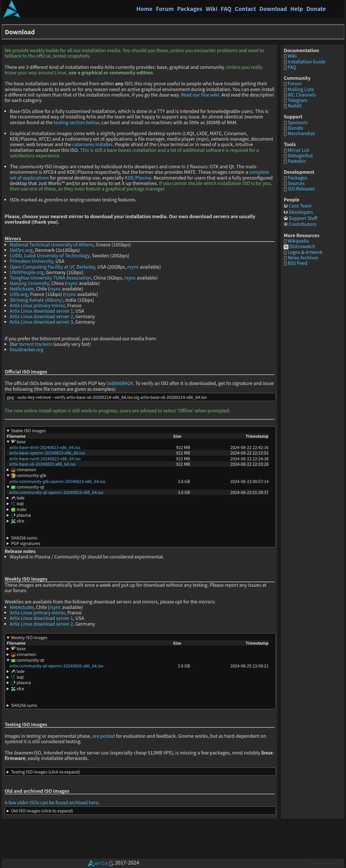Open the Forum menu item in top navigation
Viewport: 346px width, 868px height.
tap(165, 9)
